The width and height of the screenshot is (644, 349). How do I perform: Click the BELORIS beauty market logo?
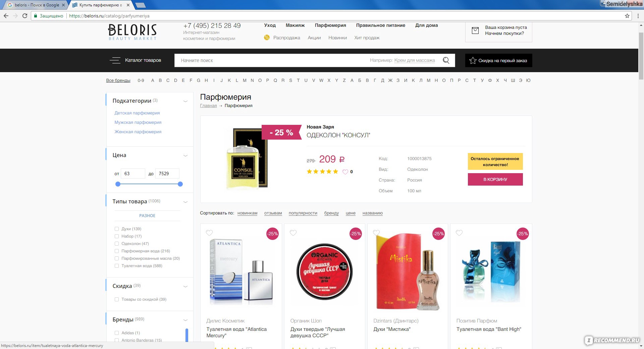point(132,32)
